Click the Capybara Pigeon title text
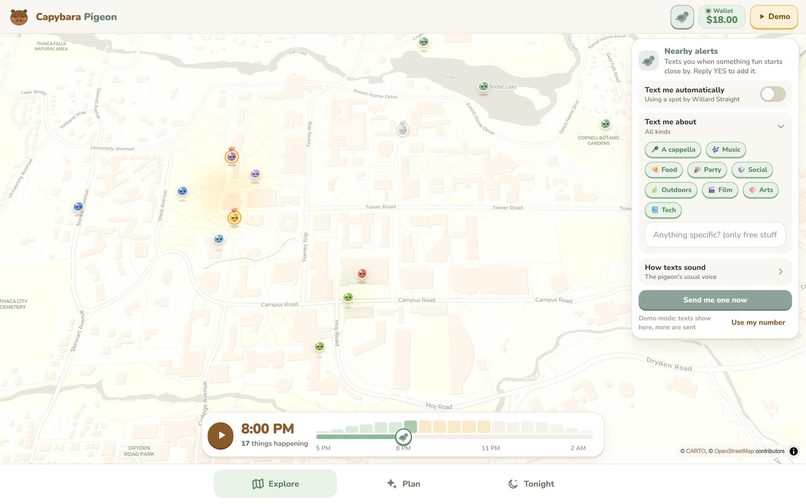Image resolution: width=806 pixels, height=504 pixels. click(76, 17)
